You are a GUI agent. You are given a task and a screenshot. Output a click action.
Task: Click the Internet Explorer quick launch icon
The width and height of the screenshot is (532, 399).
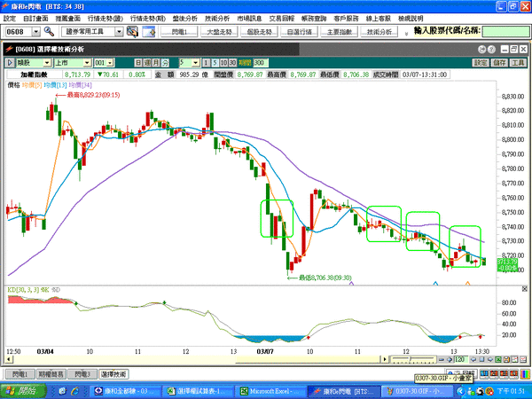click(75, 391)
